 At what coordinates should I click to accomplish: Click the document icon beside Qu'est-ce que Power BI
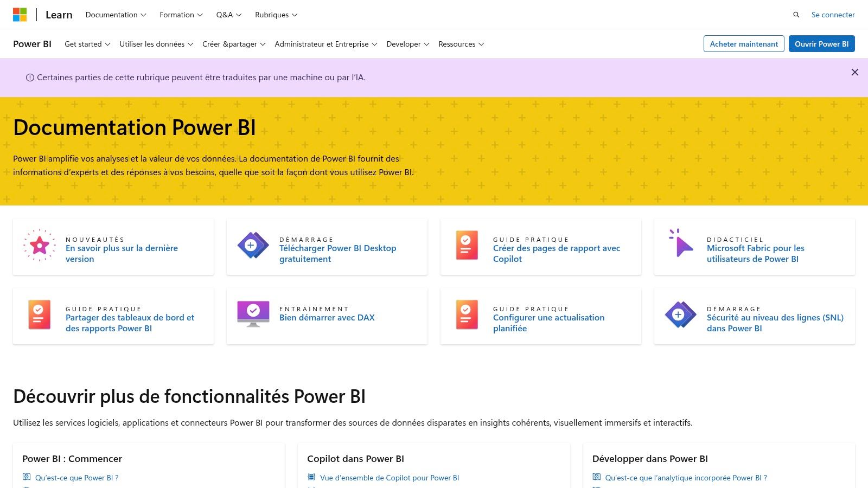(26, 478)
